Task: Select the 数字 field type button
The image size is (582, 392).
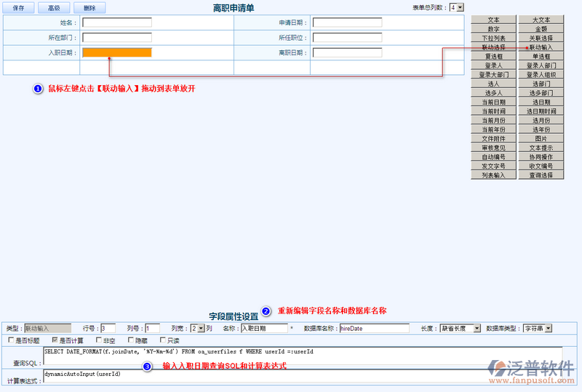Action: point(494,29)
